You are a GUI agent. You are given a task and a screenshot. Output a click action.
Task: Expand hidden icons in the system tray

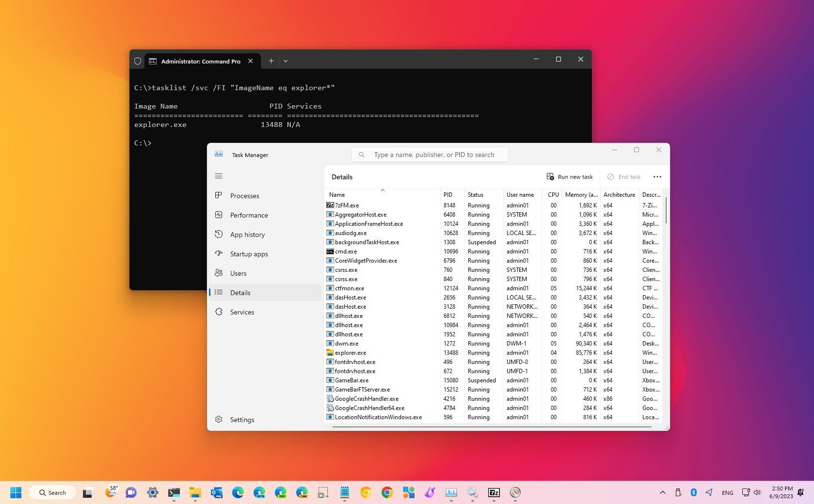(662, 492)
